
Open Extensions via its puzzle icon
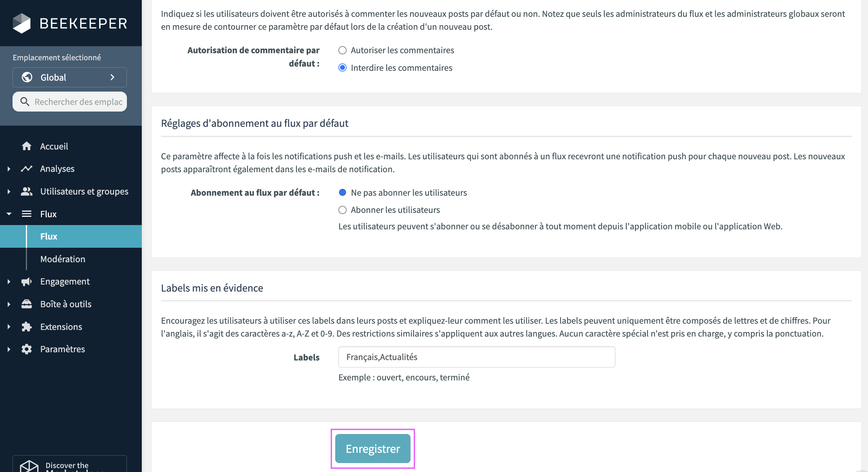click(27, 326)
